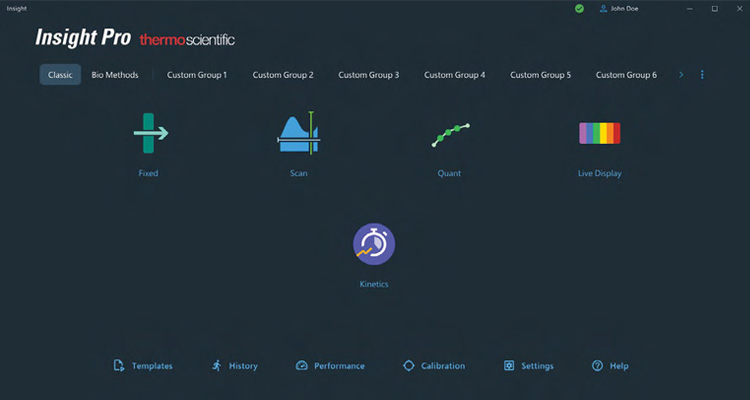Click the Help question mark icon

(597, 366)
